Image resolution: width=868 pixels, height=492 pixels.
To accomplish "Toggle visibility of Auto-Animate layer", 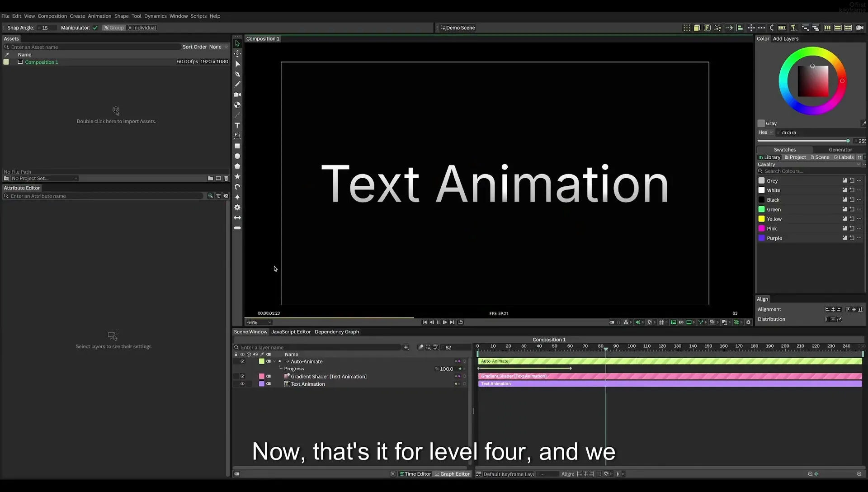I will tap(242, 361).
